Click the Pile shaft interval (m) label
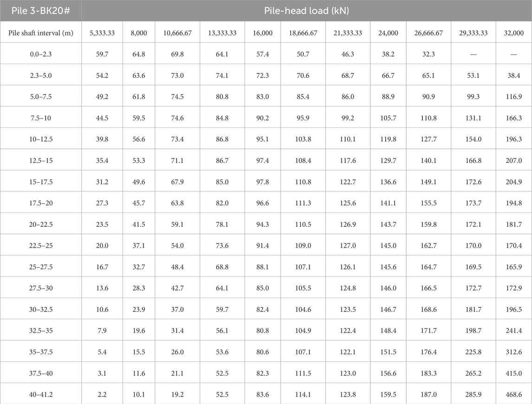The height and width of the screenshot is (404, 532). pyautogui.click(x=41, y=33)
